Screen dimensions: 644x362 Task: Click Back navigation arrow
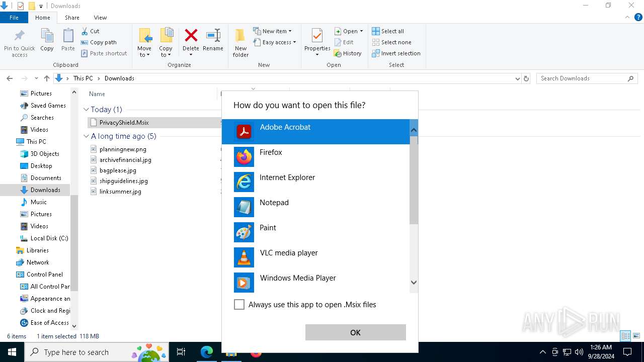coord(10,78)
